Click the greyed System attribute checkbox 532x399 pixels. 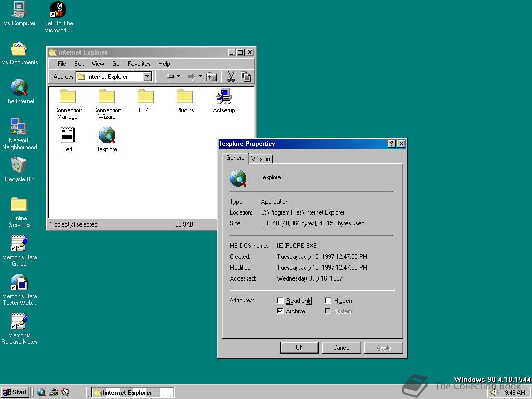click(x=328, y=311)
